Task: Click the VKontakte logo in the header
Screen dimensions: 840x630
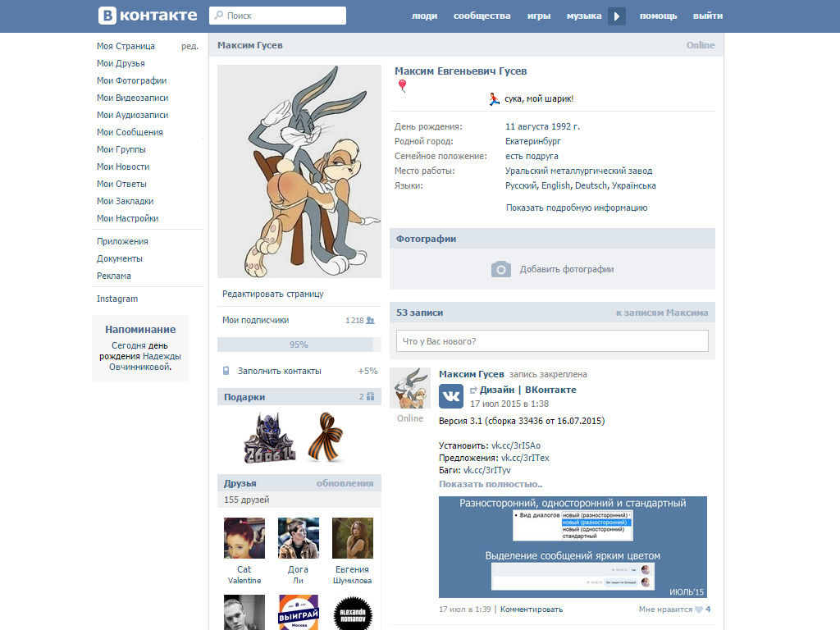Action: tap(148, 16)
